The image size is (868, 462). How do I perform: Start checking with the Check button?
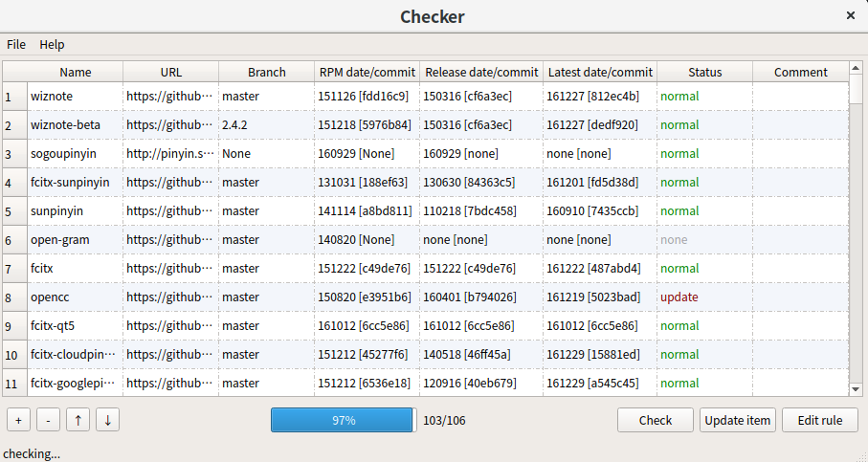(656, 420)
